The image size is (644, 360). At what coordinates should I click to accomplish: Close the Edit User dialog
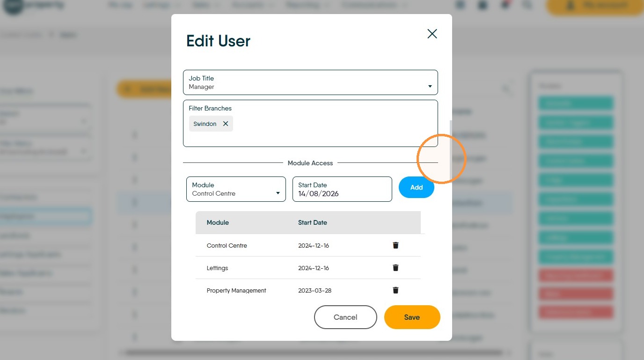click(432, 34)
